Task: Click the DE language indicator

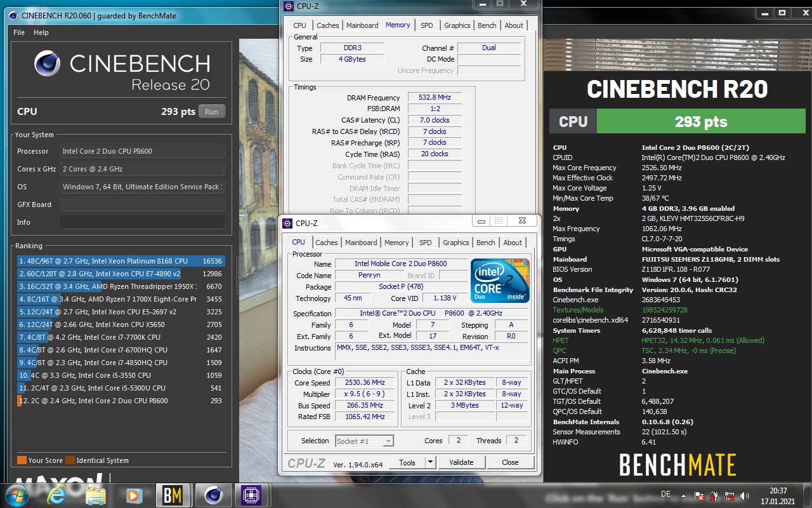Action: coord(666,493)
